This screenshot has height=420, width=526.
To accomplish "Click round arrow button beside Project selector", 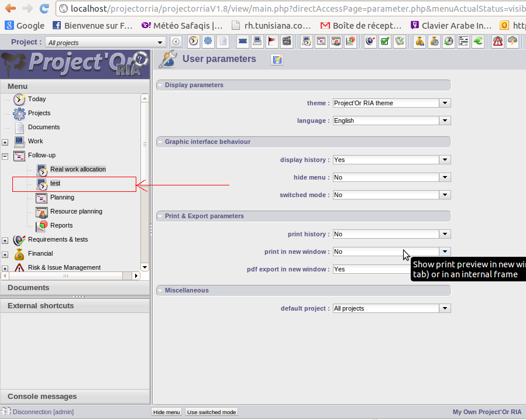I will point(176,42).
